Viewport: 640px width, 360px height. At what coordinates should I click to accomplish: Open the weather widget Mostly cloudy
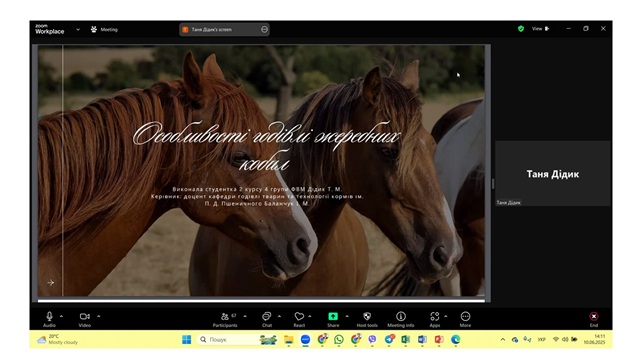58,340
